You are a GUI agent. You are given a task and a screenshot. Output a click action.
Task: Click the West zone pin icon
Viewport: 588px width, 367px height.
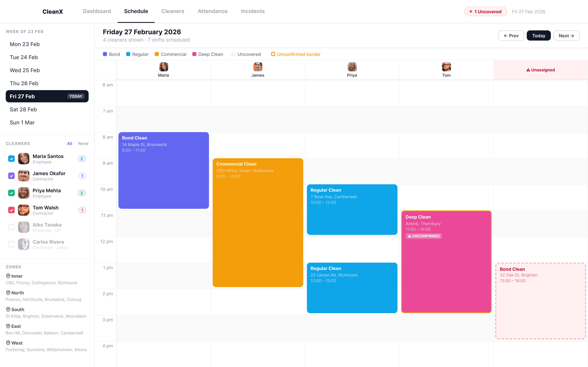point(8,343)
